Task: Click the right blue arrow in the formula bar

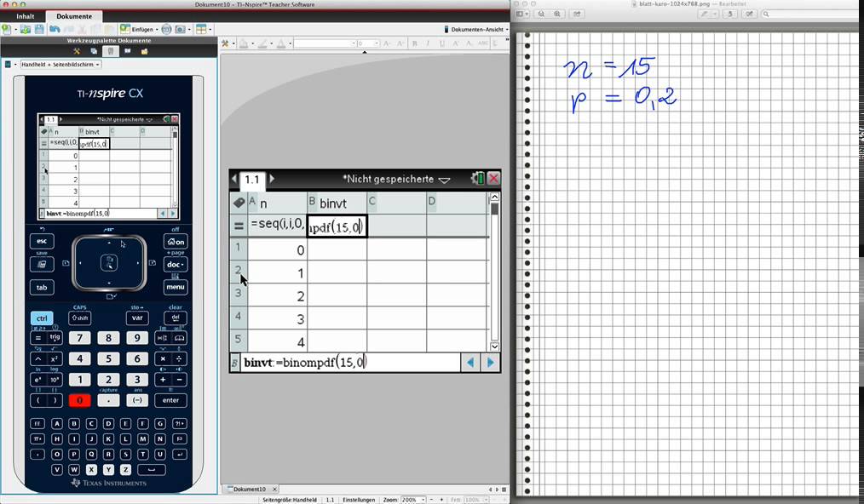Action: (x=490, y=363)
